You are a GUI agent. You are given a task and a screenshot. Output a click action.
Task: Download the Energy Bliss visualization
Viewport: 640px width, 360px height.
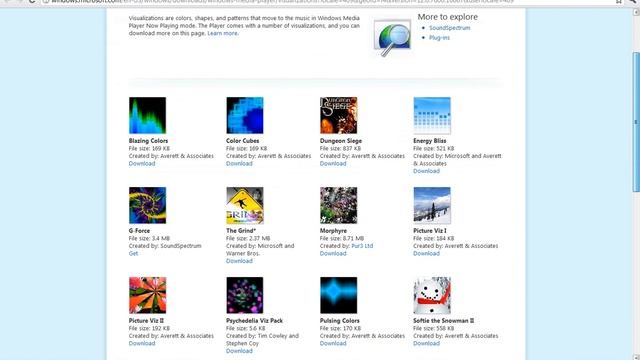426,171
